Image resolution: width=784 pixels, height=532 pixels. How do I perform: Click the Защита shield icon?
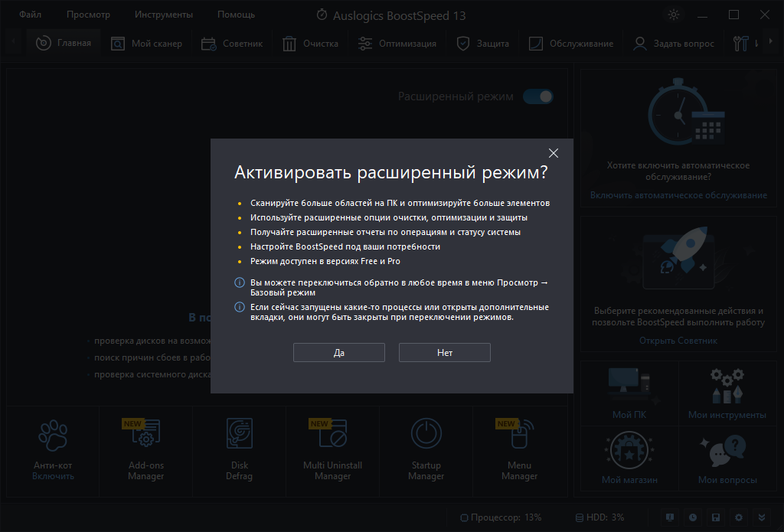[x=463, y=44]
